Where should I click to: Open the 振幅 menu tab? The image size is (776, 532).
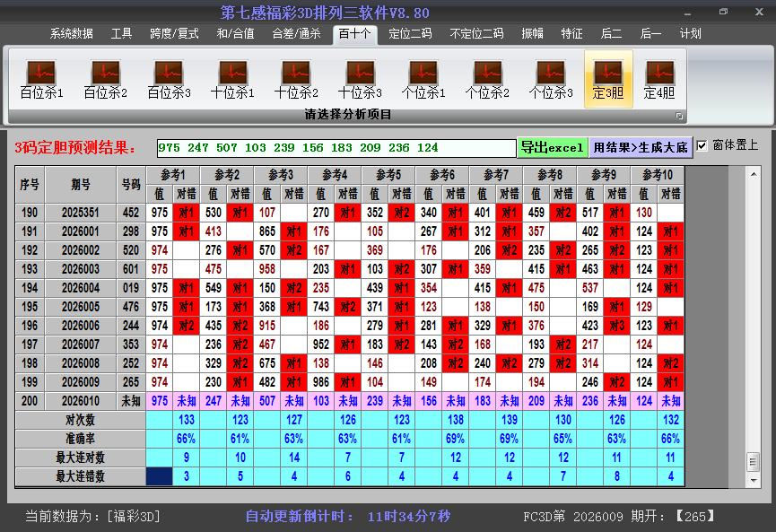(x=533, y=34)
